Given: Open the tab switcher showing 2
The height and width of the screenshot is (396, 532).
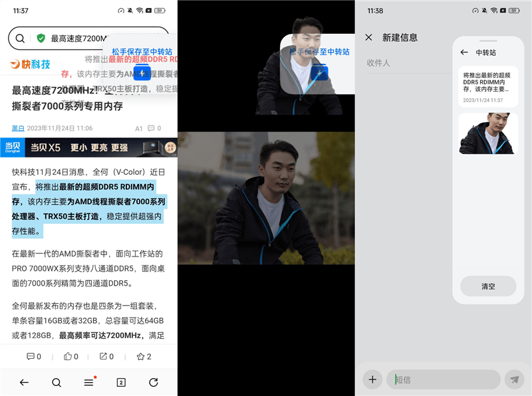Looking at the screenshot, I should point(121,383).
